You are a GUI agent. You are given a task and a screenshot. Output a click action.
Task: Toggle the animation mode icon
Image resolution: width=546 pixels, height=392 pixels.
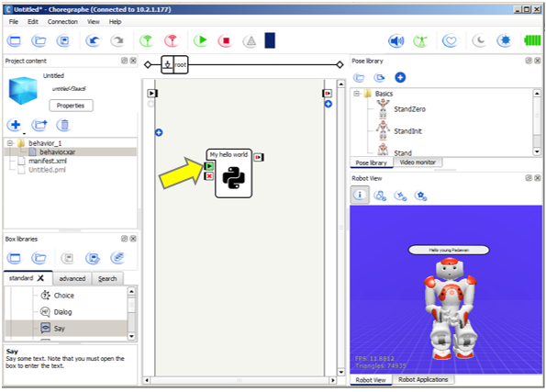point(421,41)
